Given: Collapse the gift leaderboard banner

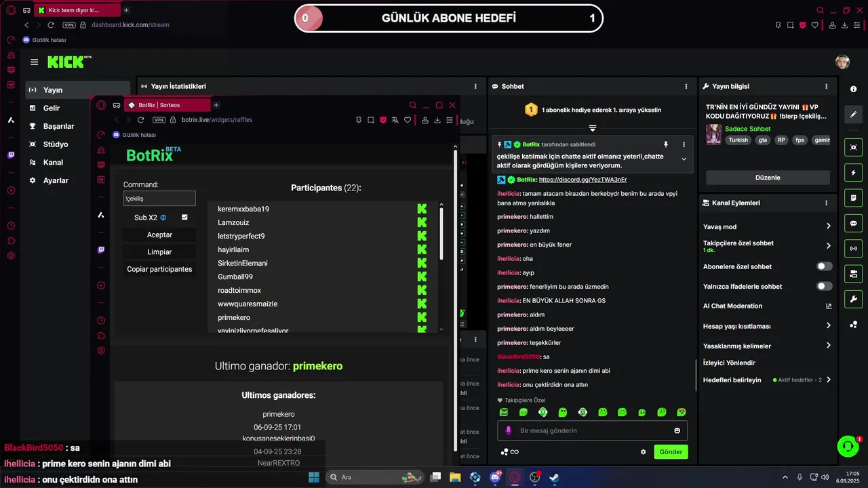Looking at the screenshot, I should (592, 128).
